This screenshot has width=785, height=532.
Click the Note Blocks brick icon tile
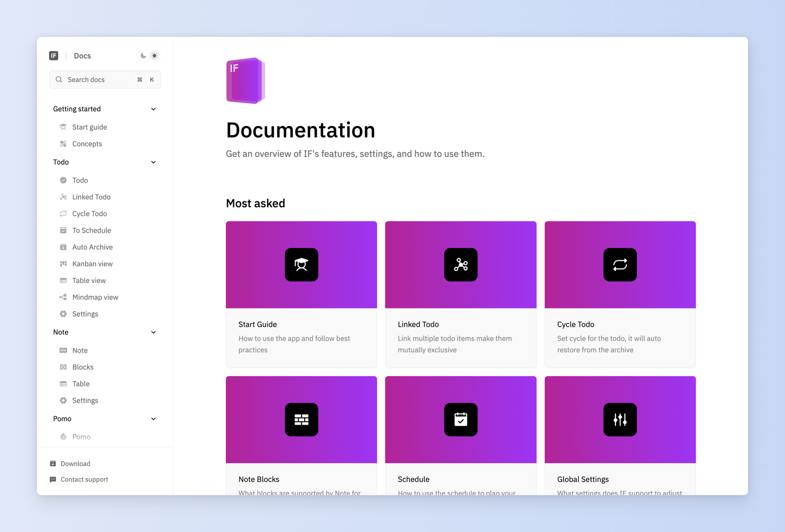coord(301,420)
